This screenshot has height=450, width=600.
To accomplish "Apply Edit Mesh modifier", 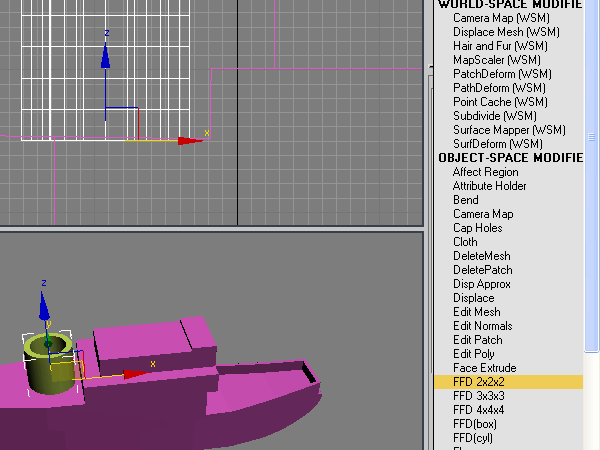I will (x=477, y=312).
